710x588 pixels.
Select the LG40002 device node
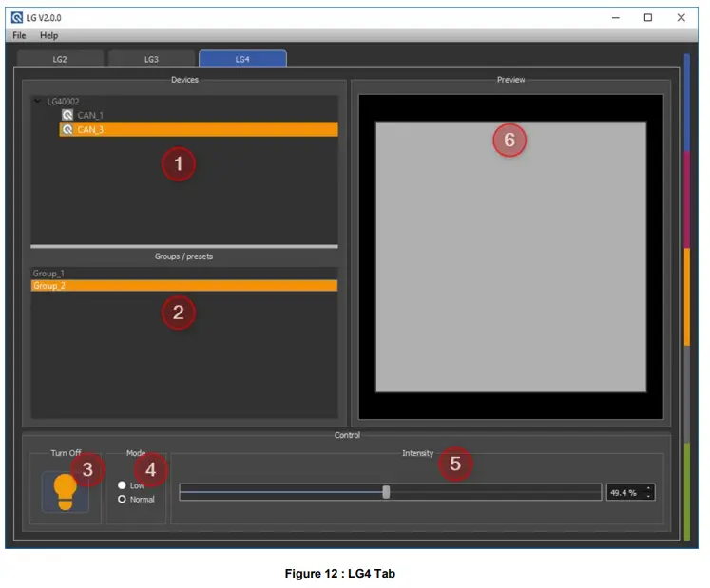[x=63, y=102]
